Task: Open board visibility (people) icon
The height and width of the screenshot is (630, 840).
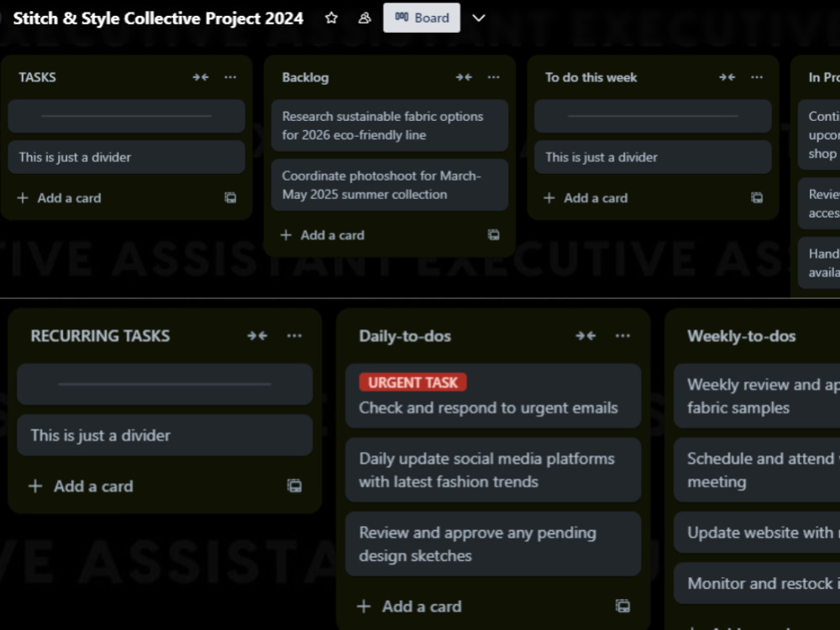Action: pyautogui.click(x=365, y=18)
